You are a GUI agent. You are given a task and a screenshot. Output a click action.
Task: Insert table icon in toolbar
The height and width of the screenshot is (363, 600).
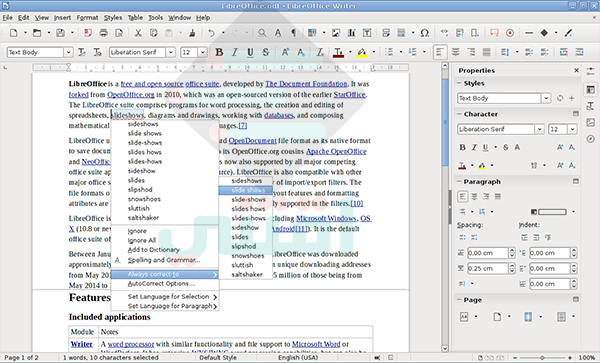point(312,33)
